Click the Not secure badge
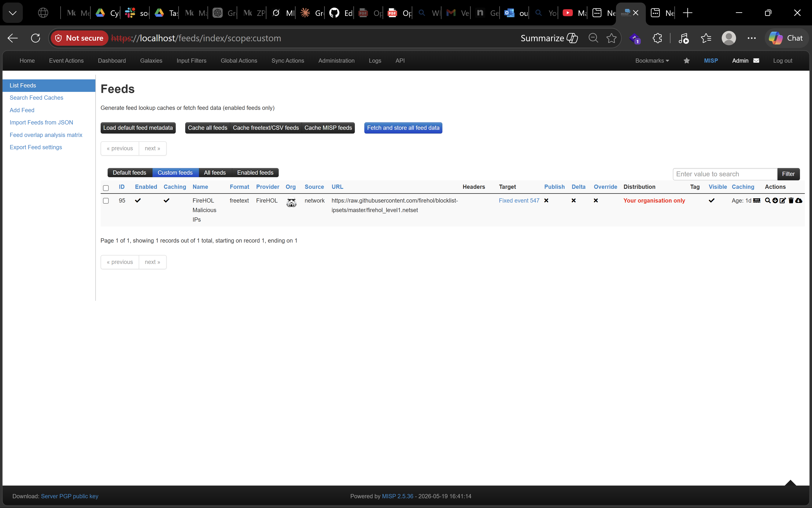 tap(80, 38)
